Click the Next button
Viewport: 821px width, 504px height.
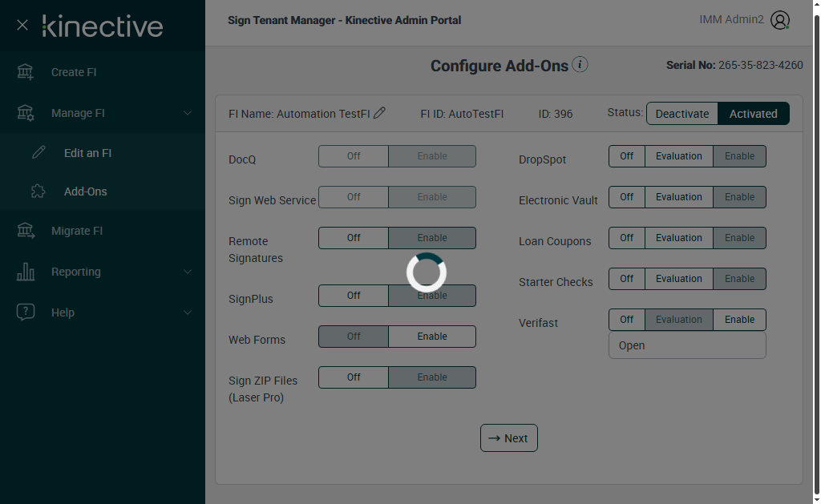point(509,438)
